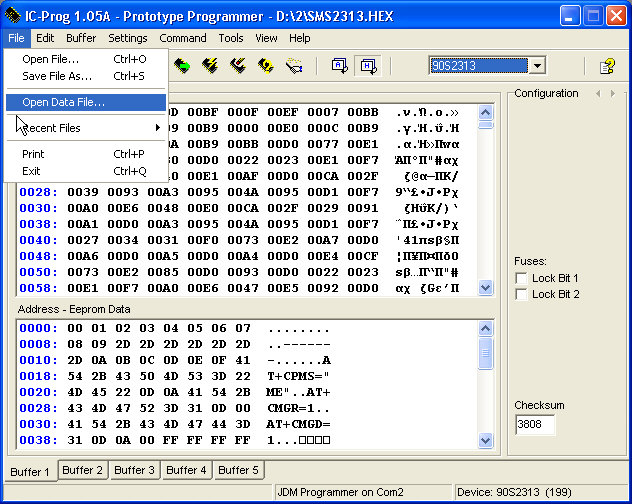Toggle the Lock Bit 2 checkbox
632x504 pixels.
point(521,295)
